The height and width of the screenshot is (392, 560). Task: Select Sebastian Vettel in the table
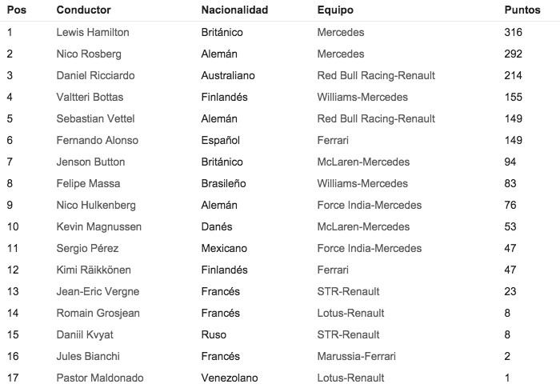[96, 119]
